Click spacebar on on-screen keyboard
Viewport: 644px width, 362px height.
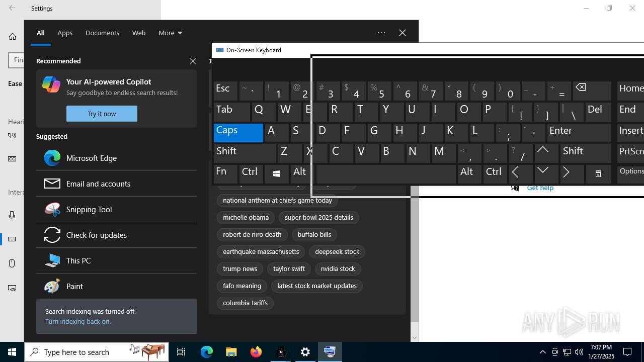point(386,174)
